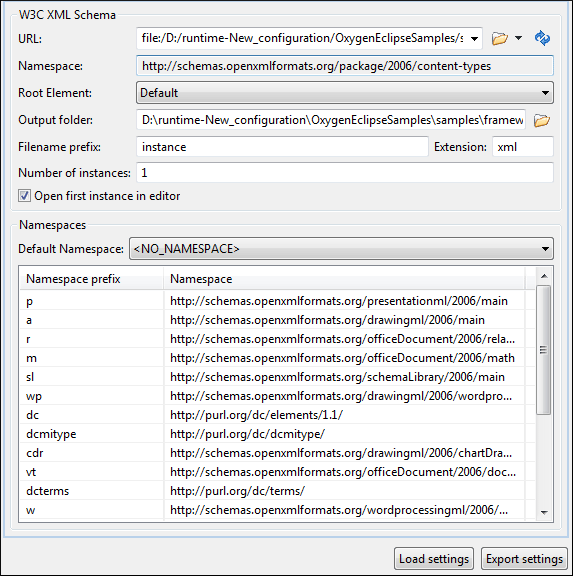The height and width of the screenshot is (576, 573).
Task: Click the namespace table scroll down arrow
Action: tap(544, 512)
